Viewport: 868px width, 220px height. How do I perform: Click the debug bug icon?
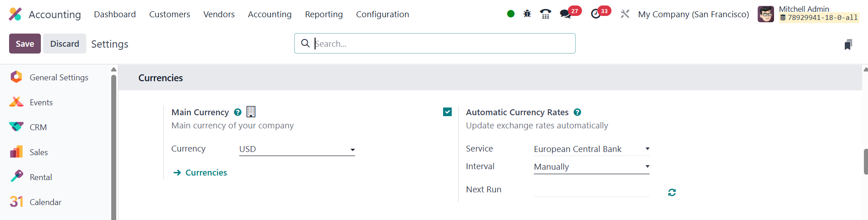coord(527,14)
